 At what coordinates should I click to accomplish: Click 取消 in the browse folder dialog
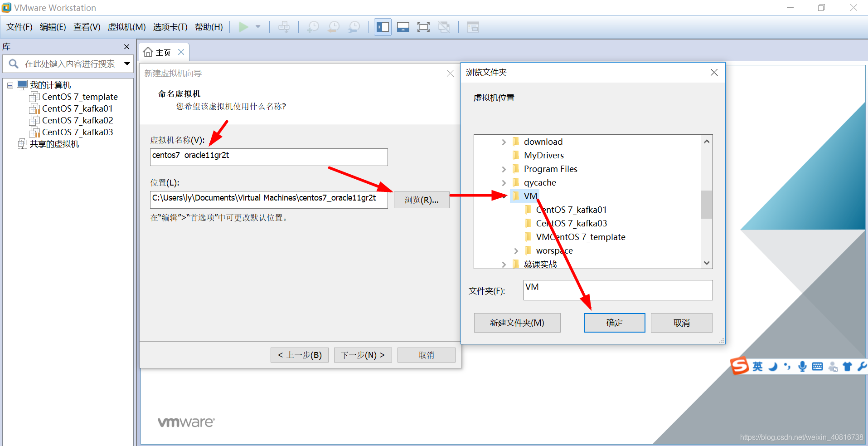[681, 323]
